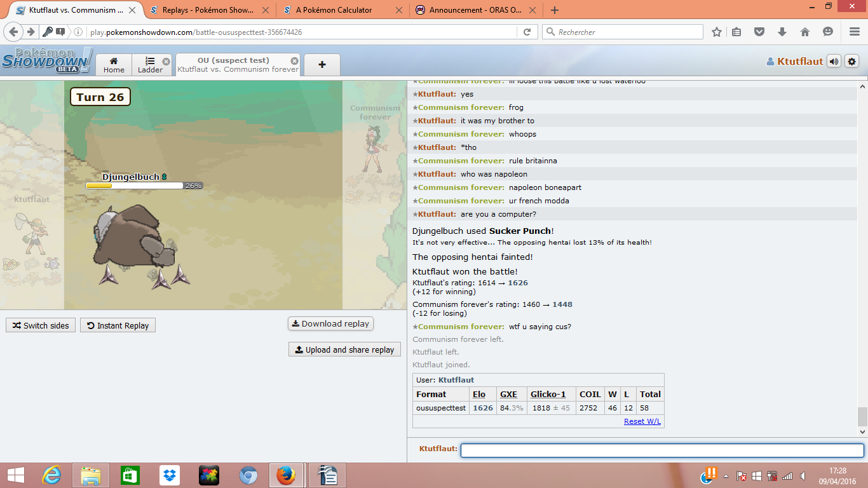Click the key icon in address bar
Viewport: 868px width, 488px height.
pyautogui.click(x=48, y=32)
